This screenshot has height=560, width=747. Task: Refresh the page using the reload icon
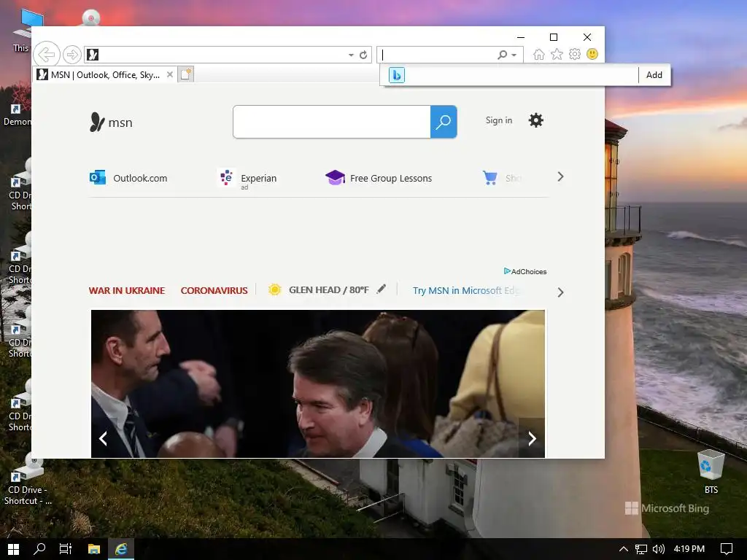(x=363, y=55)
